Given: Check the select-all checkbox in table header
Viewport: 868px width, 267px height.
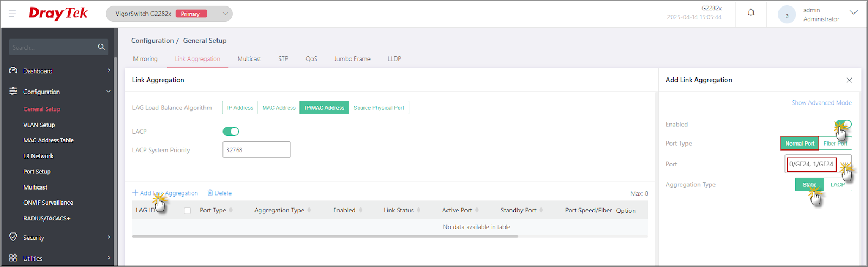Looking at the screenshot, I should click(x=188, y=211).
